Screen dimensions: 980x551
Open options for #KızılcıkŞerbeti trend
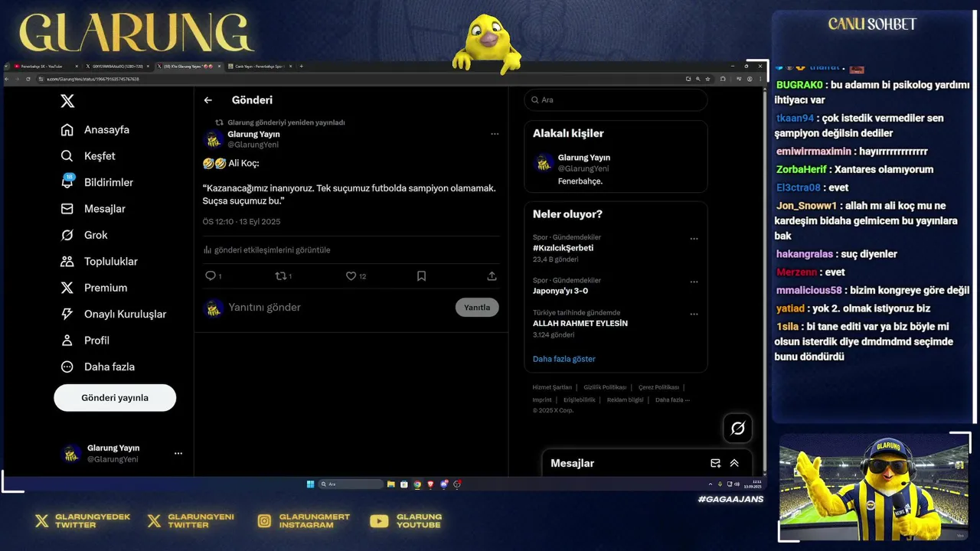pos(694,239)
